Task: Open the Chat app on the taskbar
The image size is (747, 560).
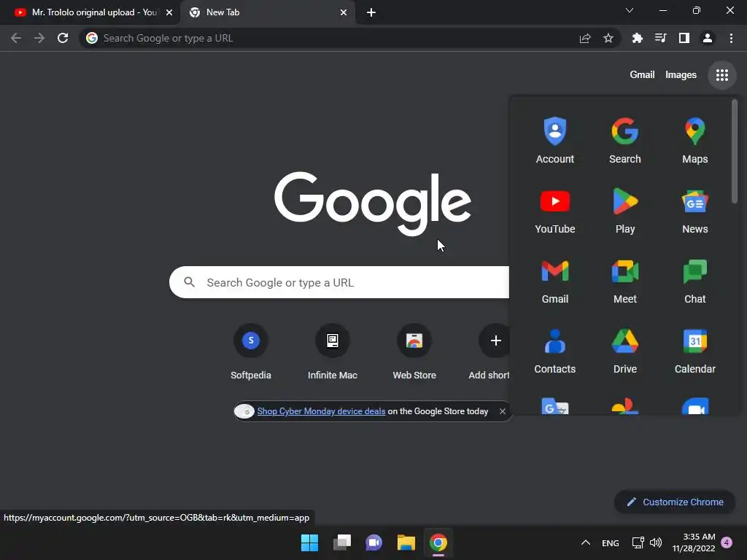Action: (x=373, y=542)
